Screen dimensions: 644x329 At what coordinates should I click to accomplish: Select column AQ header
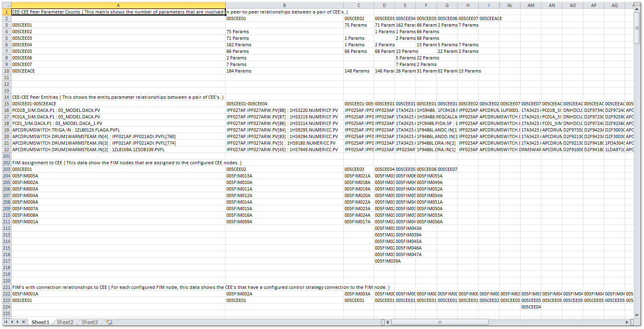coord(614,5)
